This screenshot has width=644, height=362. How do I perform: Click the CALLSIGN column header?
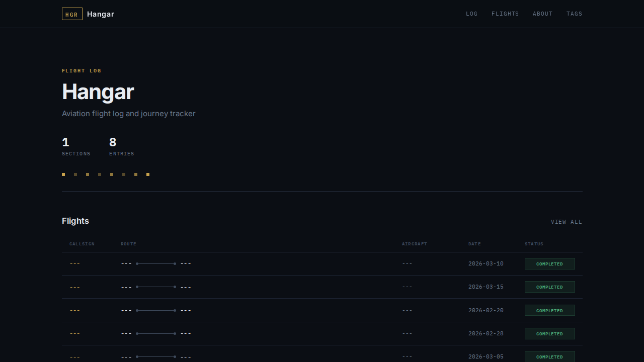82,244
